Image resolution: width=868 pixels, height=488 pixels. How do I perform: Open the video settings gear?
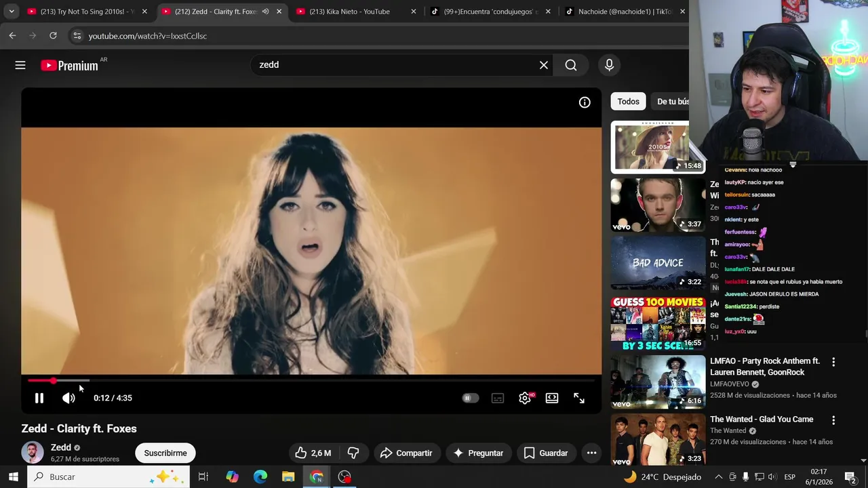pos(525,399)
